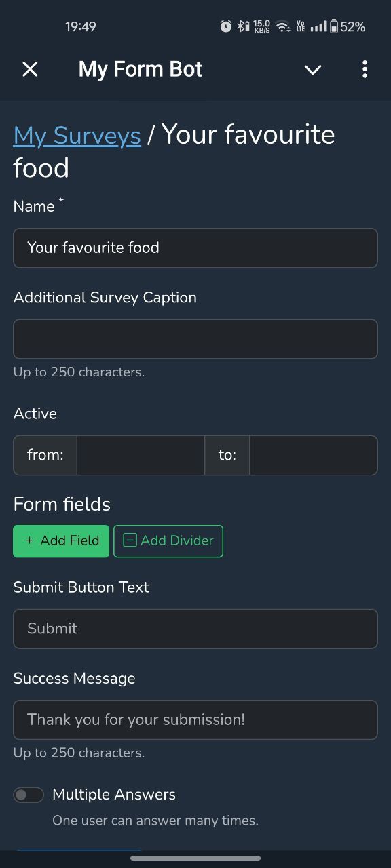This screenshot has height=868, width=391.
Task: Close the My Form Bot window
Action: (30, 69)
